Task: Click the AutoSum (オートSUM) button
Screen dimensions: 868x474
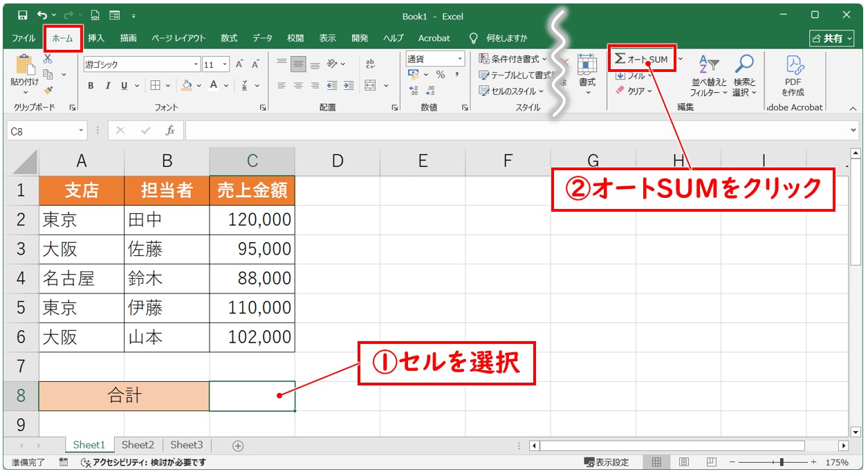Action: (641, 60)
